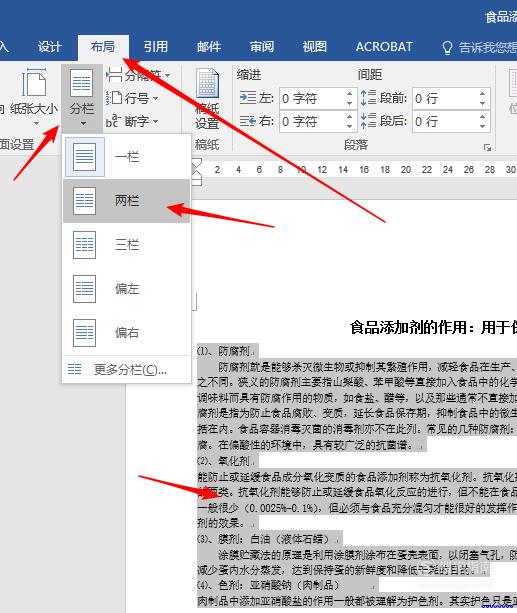517x613 pixels.
Task: Click the three-column thumbnail icon in list
Action: (x=84, y=245)
